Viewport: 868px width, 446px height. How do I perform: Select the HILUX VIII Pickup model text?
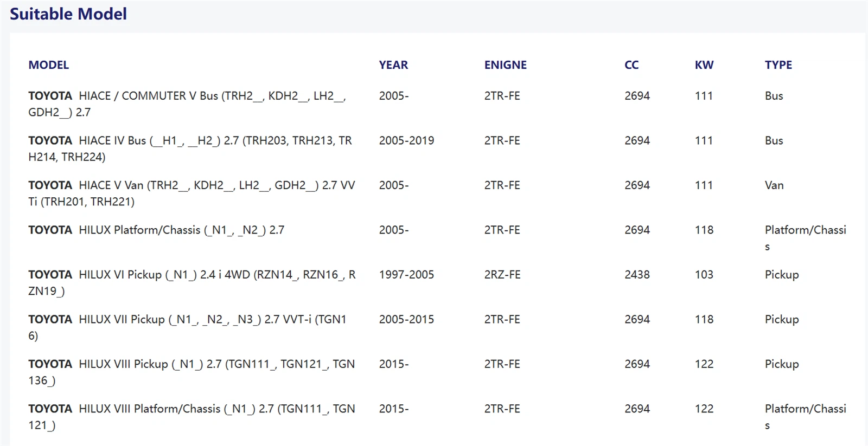192,372
